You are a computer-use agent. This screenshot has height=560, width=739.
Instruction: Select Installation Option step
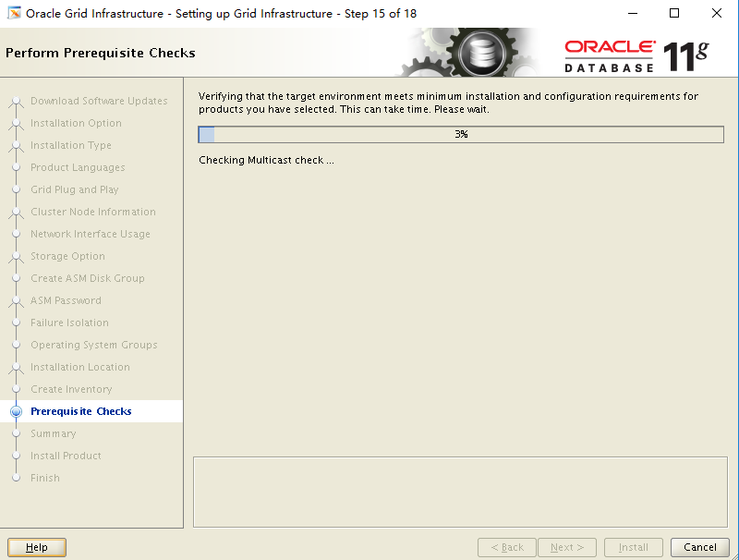(76, 123)
